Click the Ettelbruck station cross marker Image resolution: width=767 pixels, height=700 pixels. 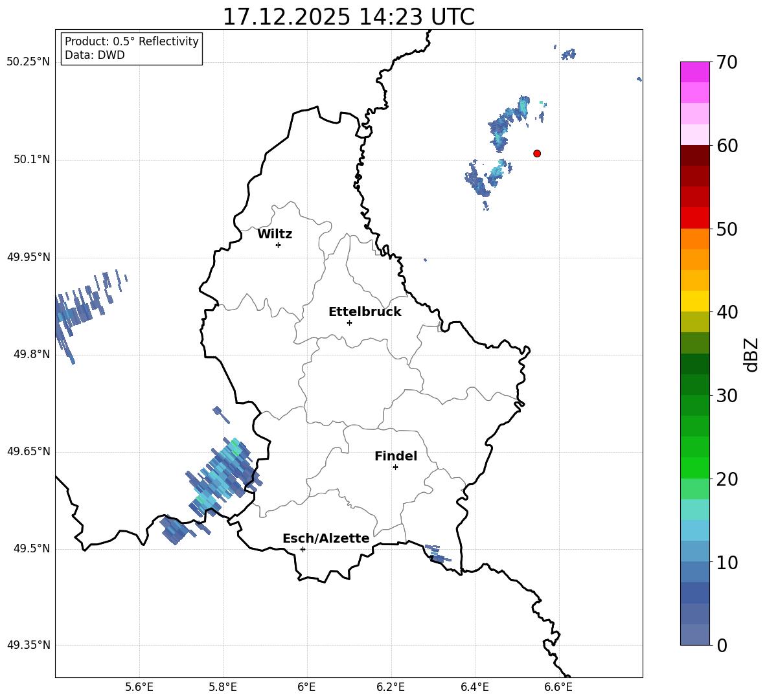[x=349, y=322]
